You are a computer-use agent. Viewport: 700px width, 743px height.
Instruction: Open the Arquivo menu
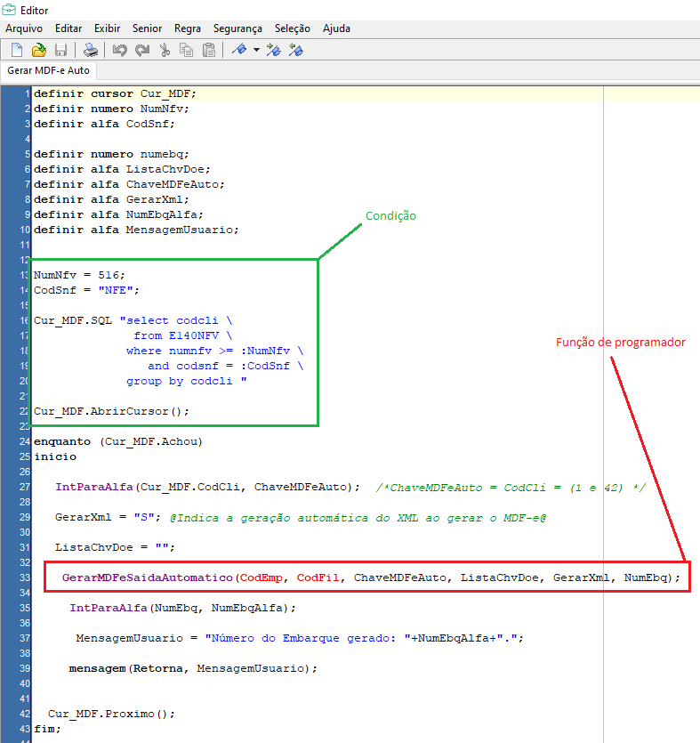pos(24,28)
